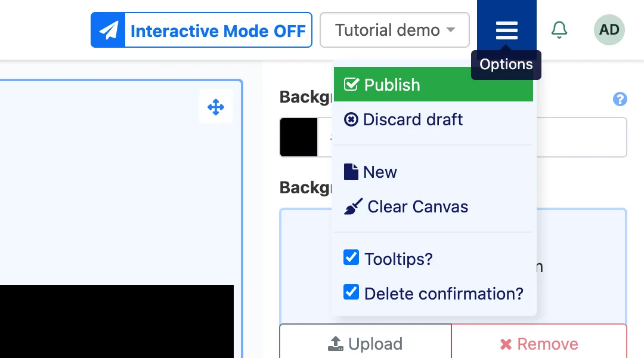The width and height of the screenshot is (644, 358).
Task: Click the black canvas block
Action: tap(117, 322)
